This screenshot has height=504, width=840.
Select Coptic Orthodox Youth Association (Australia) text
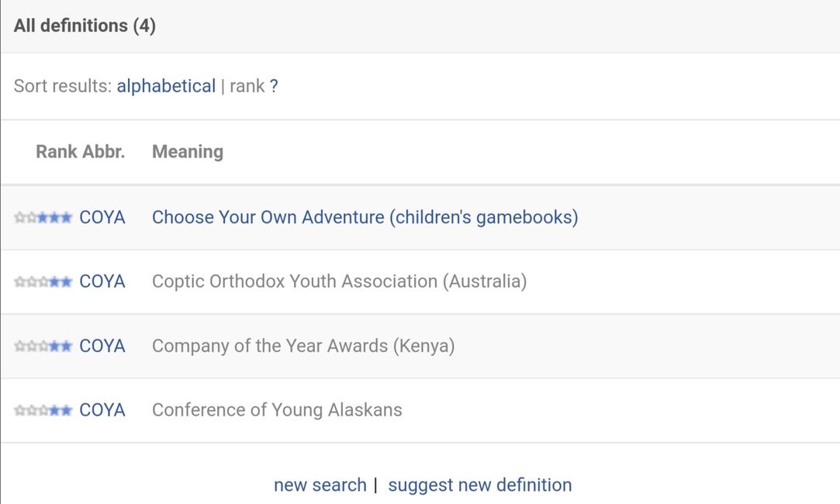339,281
